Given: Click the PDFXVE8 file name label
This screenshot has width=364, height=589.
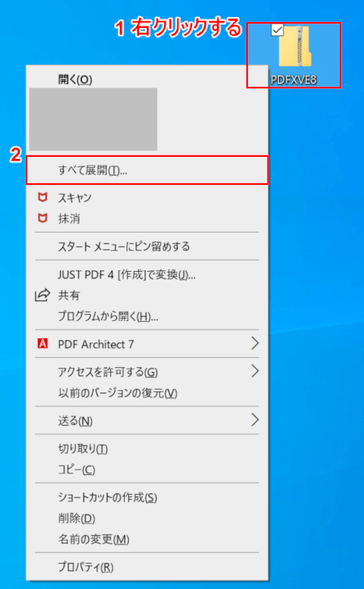Looking at the screenshot, I should [x=294, y=80].
